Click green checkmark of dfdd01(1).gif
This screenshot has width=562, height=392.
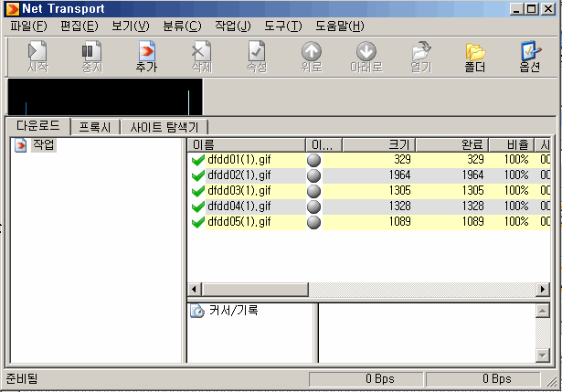(198, 160)
